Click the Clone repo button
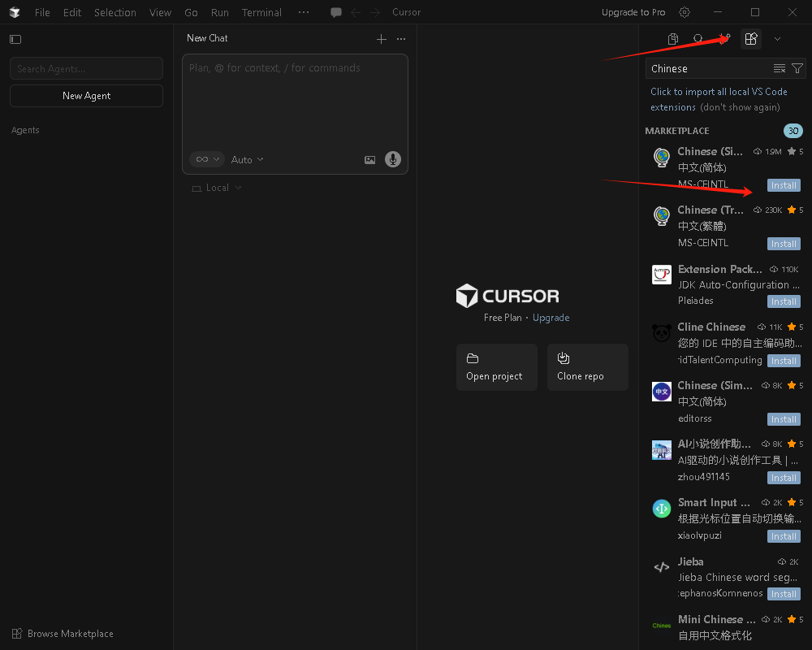Screen dimensions: 812x650 point(587,367)
